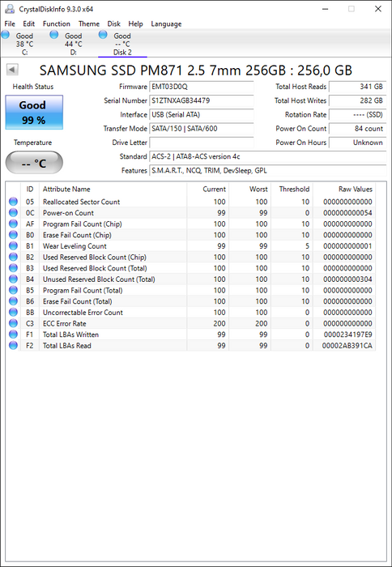Click status orb for Power-on Count row

click(14, 212)
